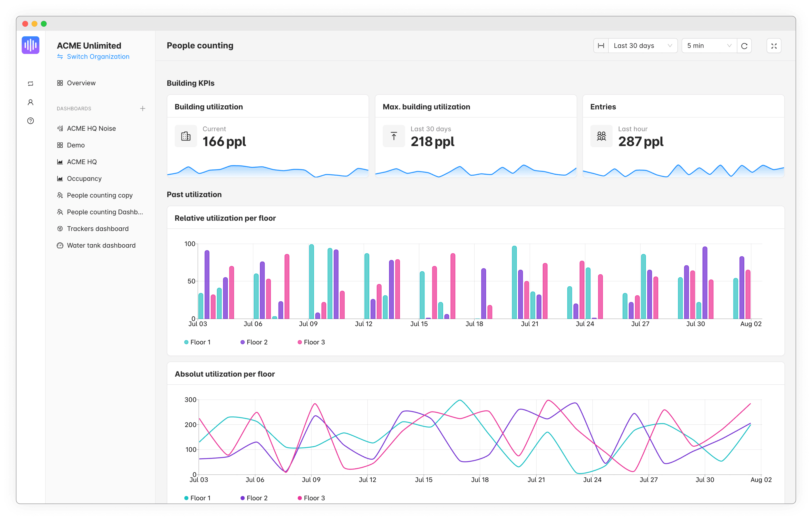Click Floor 1 color dot in absolute legend
Screen dimensions: 812x520
186,498
